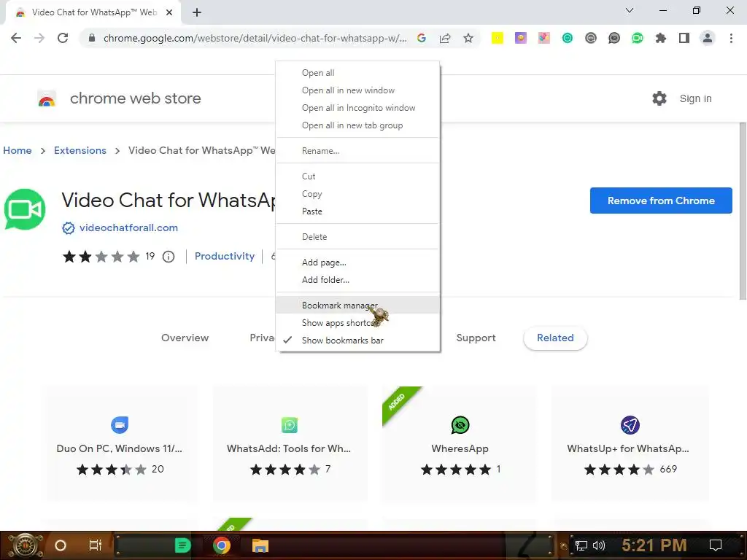Open the notification center icon
This screenshot has height=560, width=747.
tap(716, 545)
